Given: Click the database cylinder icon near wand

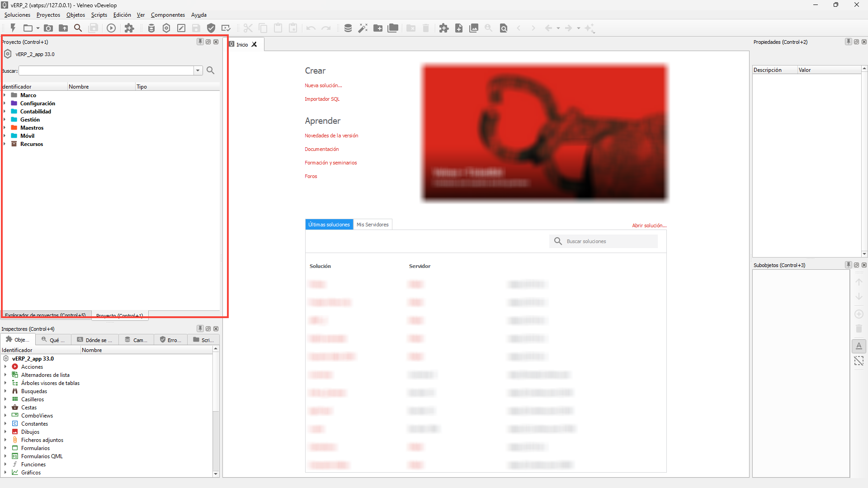Looking at the screenshot, I should click(x=348, y=28).
